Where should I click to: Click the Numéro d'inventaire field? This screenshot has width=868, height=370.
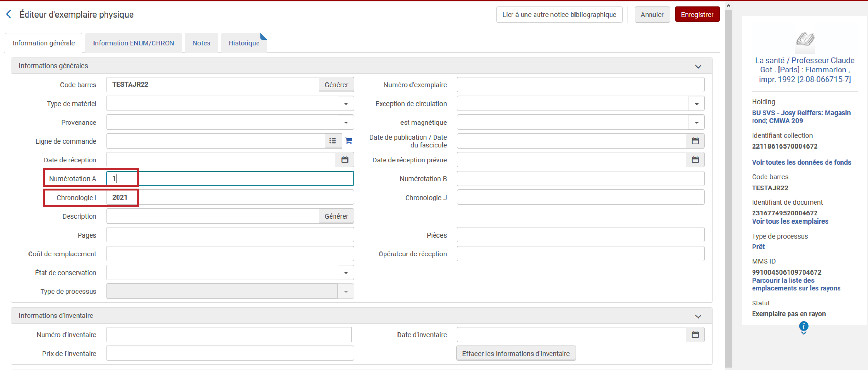229,335
